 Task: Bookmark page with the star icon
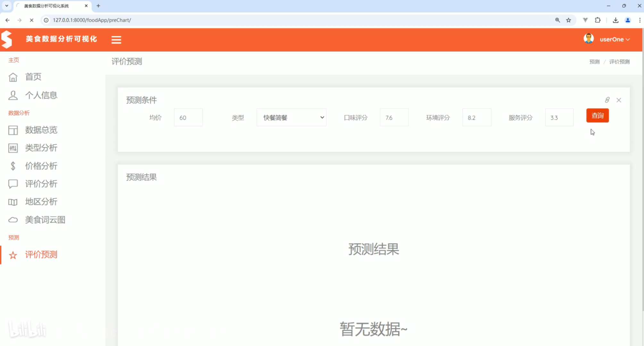[568, 20]
